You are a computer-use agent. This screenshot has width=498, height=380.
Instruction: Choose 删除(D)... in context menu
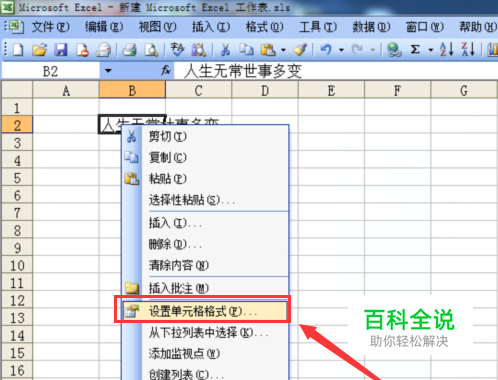205,244
